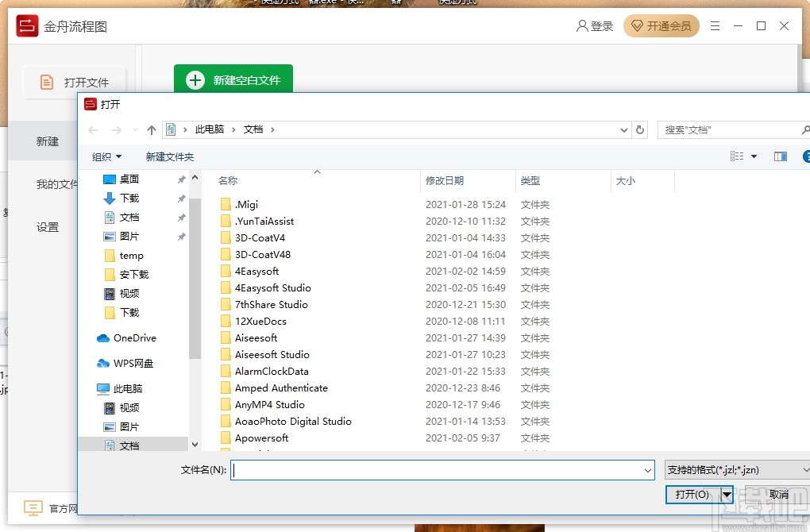
Task: Sort by 类型 column header
Action: tap(530, 181)
